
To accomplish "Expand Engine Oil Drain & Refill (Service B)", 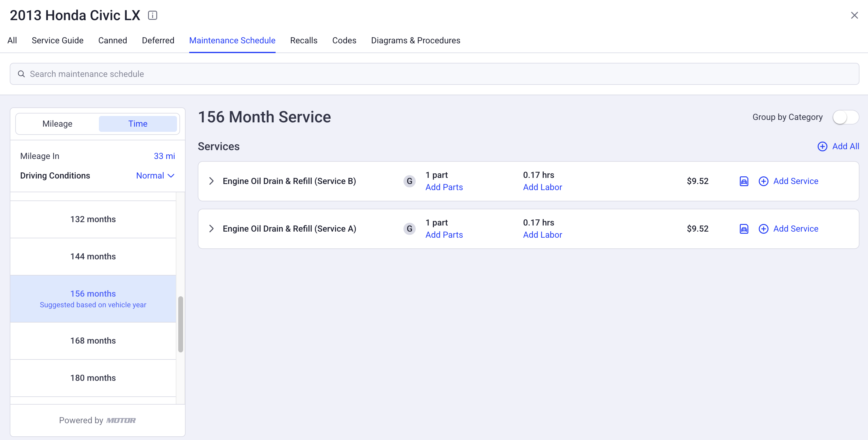I will pos(211,181).
